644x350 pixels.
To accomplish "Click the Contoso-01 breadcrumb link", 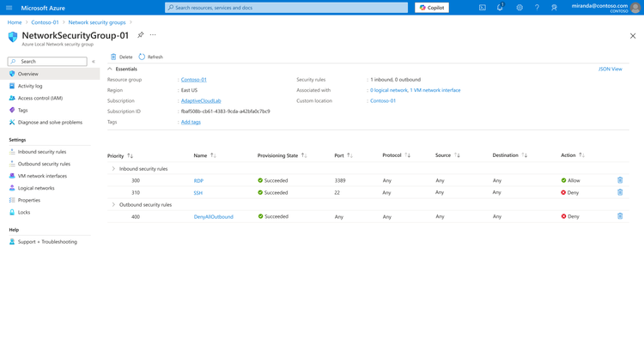I will point(45,22).
